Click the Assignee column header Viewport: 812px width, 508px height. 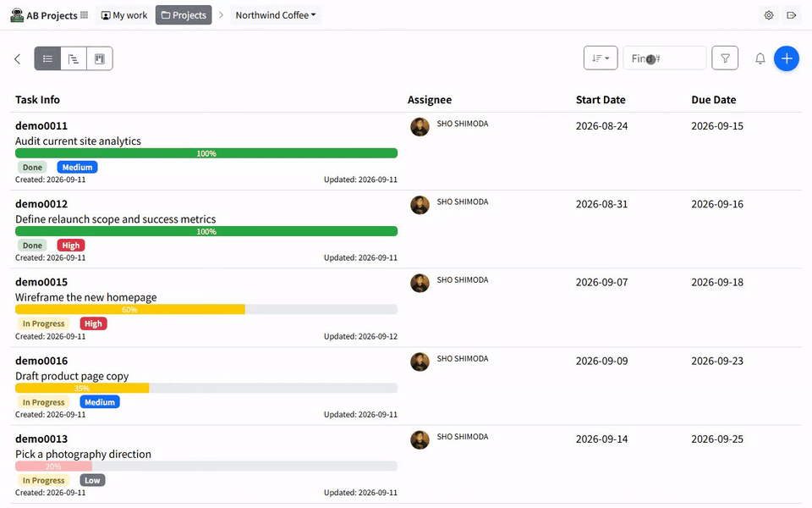coord(430,100)
